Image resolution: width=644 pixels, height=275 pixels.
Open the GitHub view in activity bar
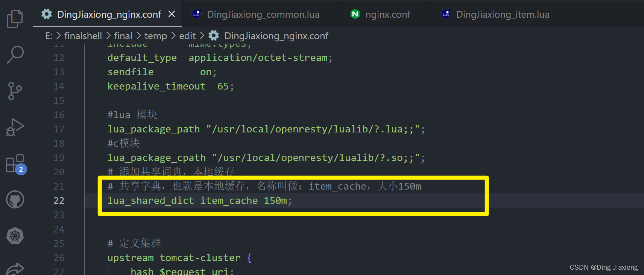coord(15,200)
